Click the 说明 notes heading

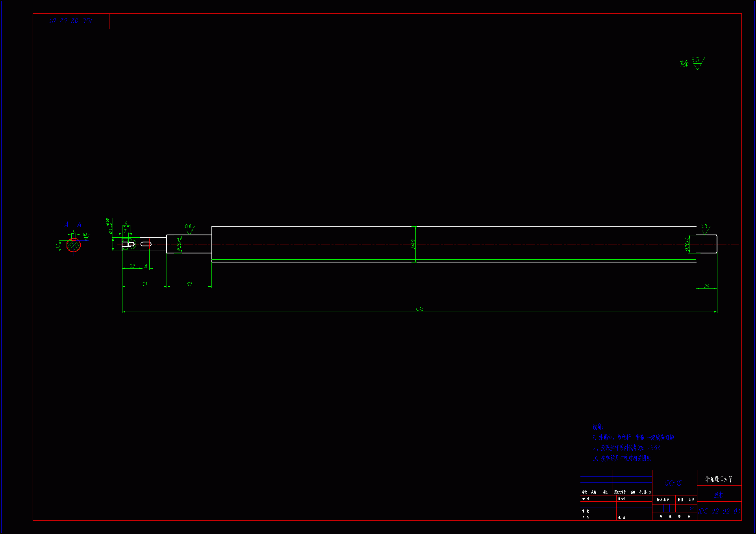(x=598, y=427)
